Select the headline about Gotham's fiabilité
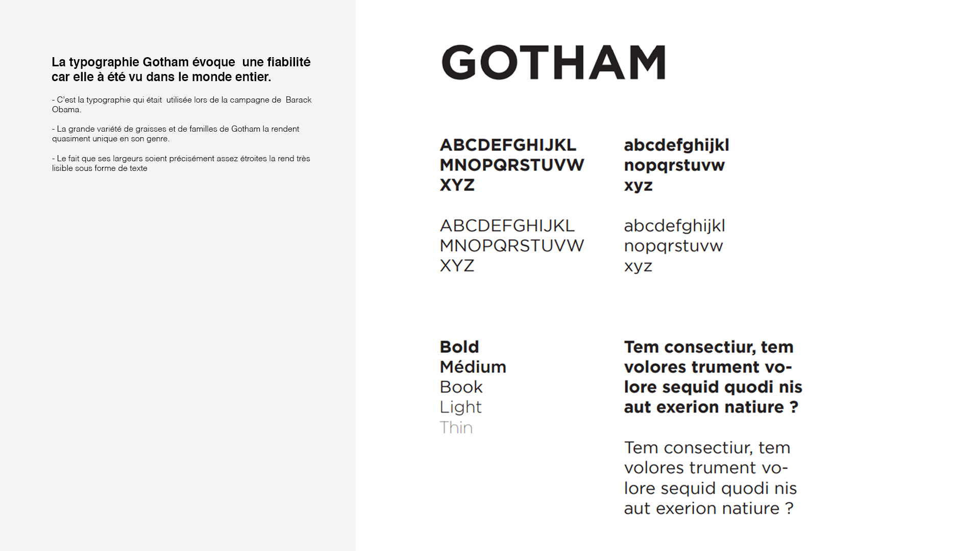This screenshot has height=551, width=980. [181, 69]
